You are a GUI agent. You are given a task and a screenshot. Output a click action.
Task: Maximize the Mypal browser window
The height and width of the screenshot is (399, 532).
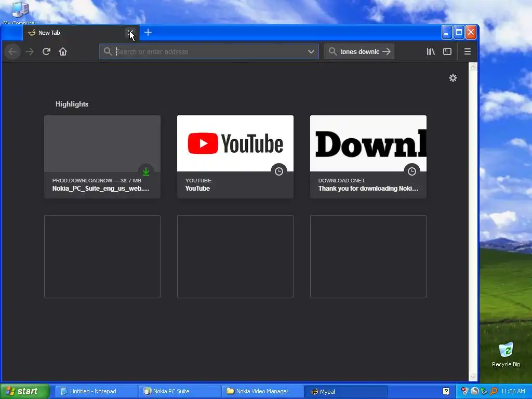459,33
